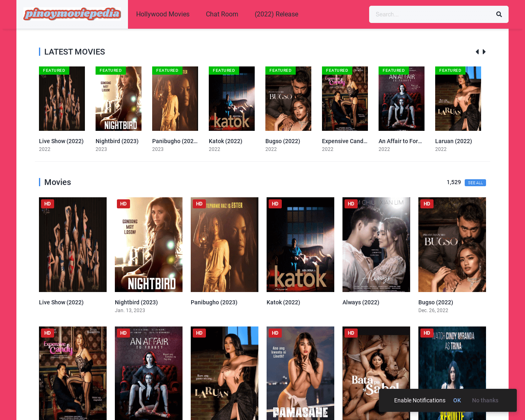
Task: Open the An Affair to Forget carousel poster
Action: [401, 99]
